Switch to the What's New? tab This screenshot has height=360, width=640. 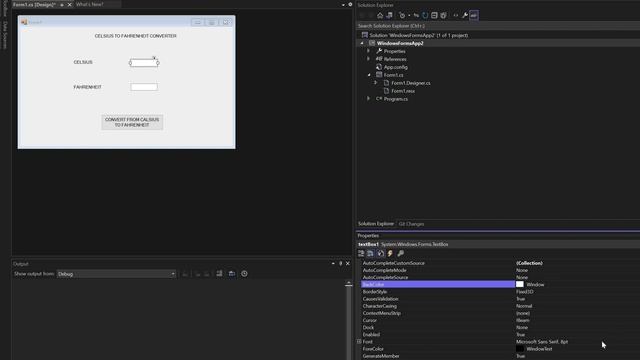tap(89, 4)
